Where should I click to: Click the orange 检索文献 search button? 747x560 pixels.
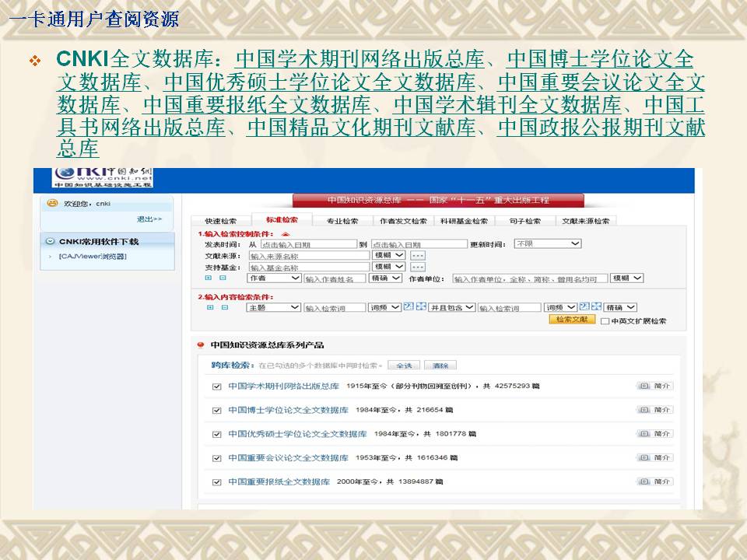572,320
